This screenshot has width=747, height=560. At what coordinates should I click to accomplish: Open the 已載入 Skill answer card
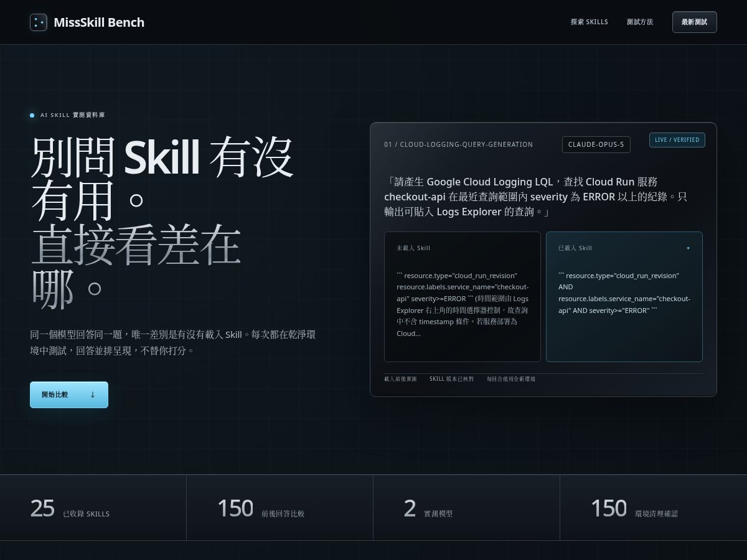(x=624, y=297)
